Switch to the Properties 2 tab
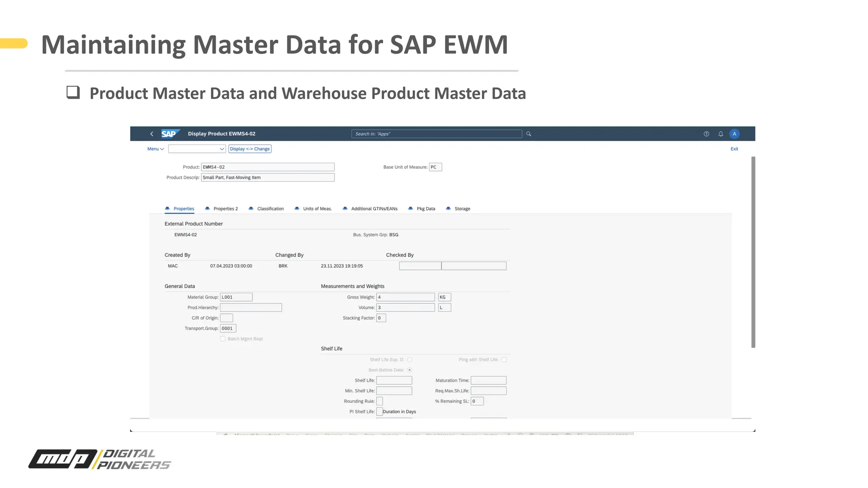Viewport: 868px width, 488px height. click(x=225, y=209)
